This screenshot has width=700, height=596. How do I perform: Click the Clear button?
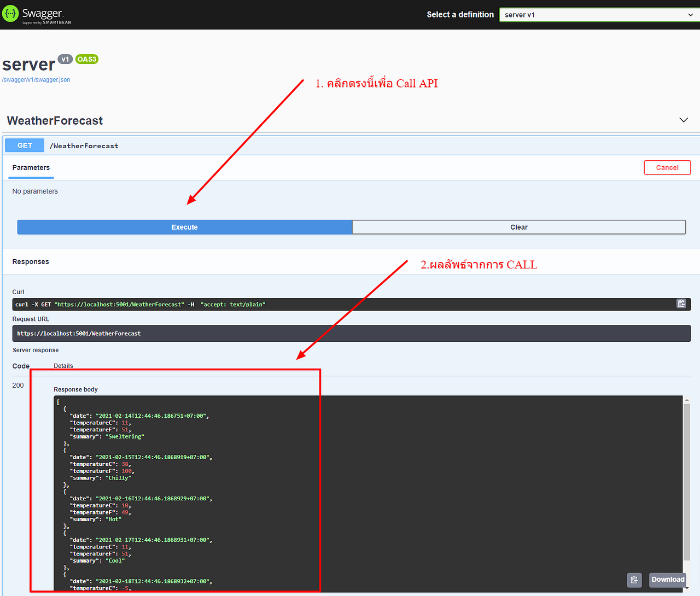coord(518,227)
